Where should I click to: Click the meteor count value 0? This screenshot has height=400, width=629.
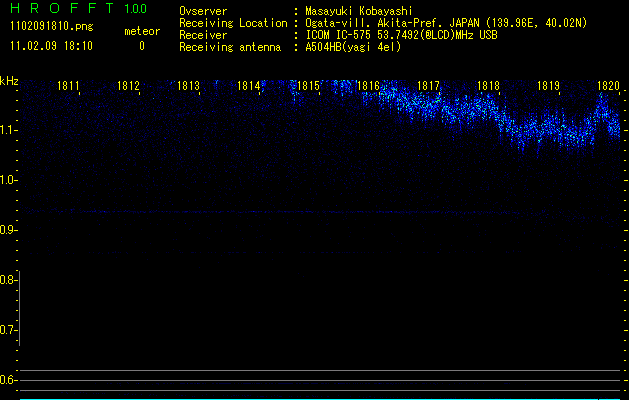[142, 46]
